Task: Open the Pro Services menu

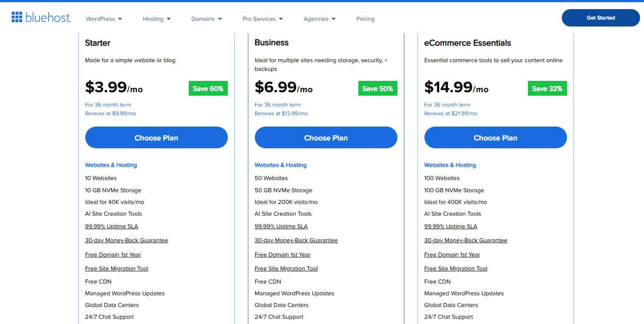Action: coord(263,19)
